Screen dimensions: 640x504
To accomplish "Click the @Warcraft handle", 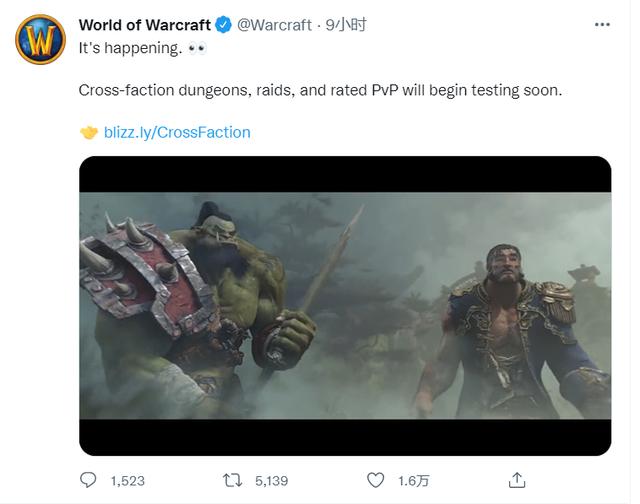I will pos(274,25).
